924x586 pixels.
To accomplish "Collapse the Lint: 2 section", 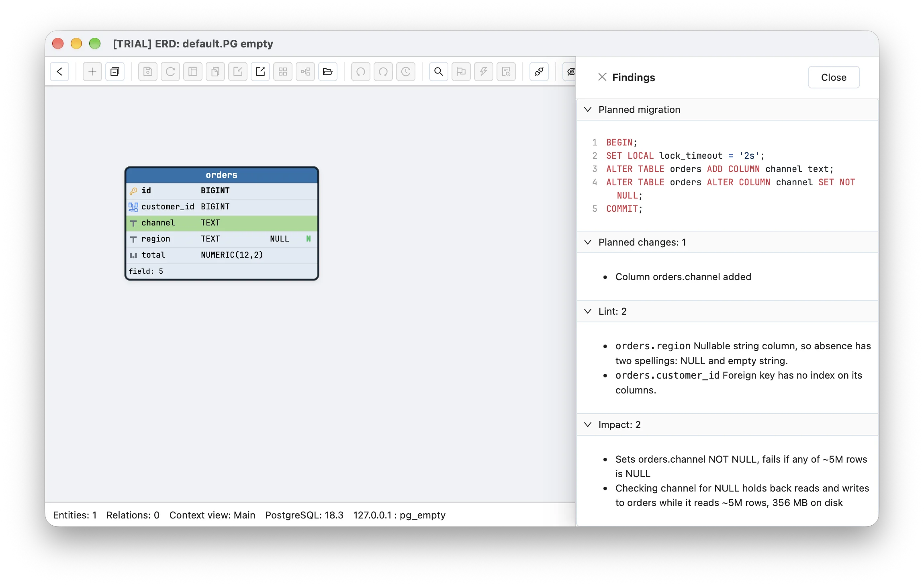I will pyautogui.click(x=728, y=311).
